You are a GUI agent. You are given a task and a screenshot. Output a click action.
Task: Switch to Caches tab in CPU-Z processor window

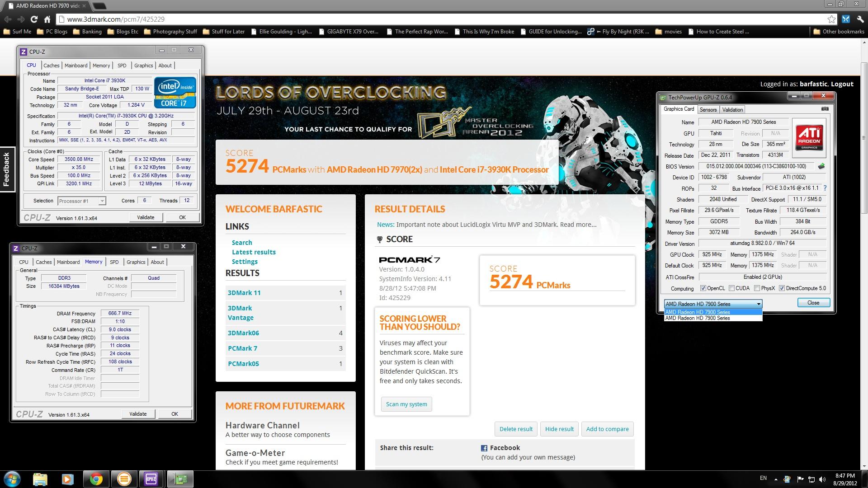pyautogui.click(x=52, y=66)
